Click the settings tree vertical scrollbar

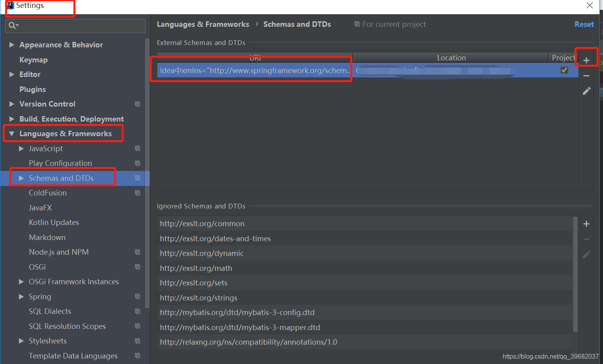tap(147, 174)
